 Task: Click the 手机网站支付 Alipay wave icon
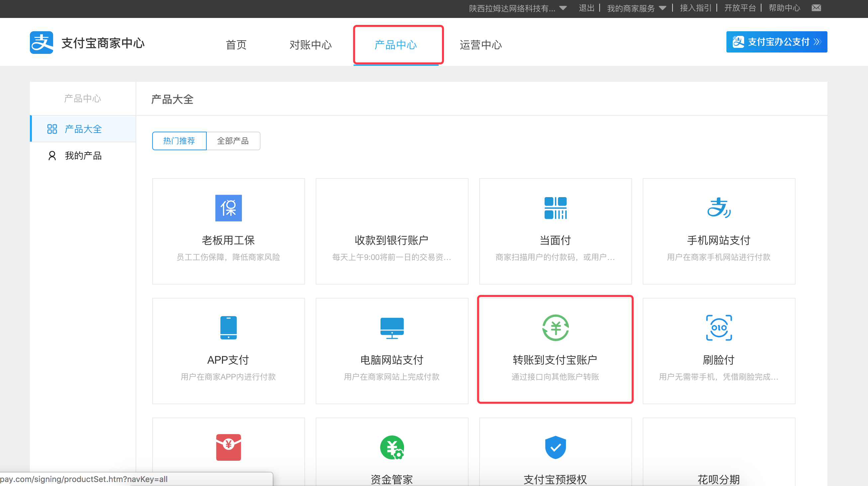click(x=719, y=208)
